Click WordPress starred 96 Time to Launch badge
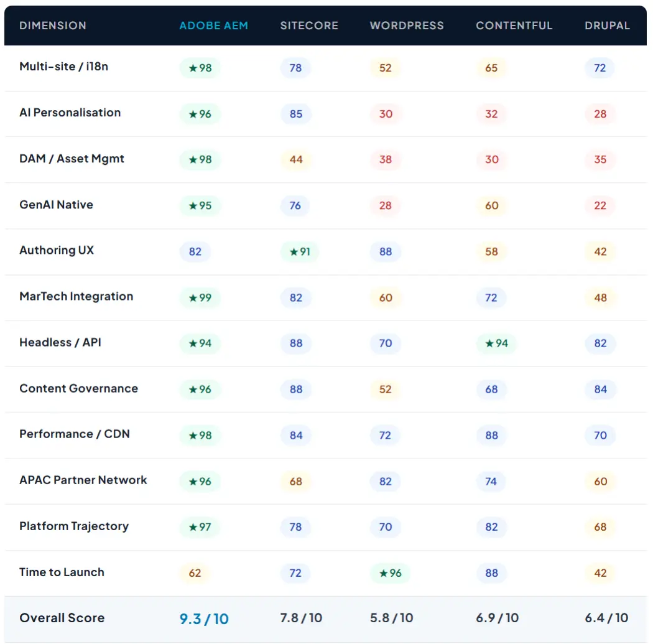This screenshot has height=644, width=653. click(390, 573)
